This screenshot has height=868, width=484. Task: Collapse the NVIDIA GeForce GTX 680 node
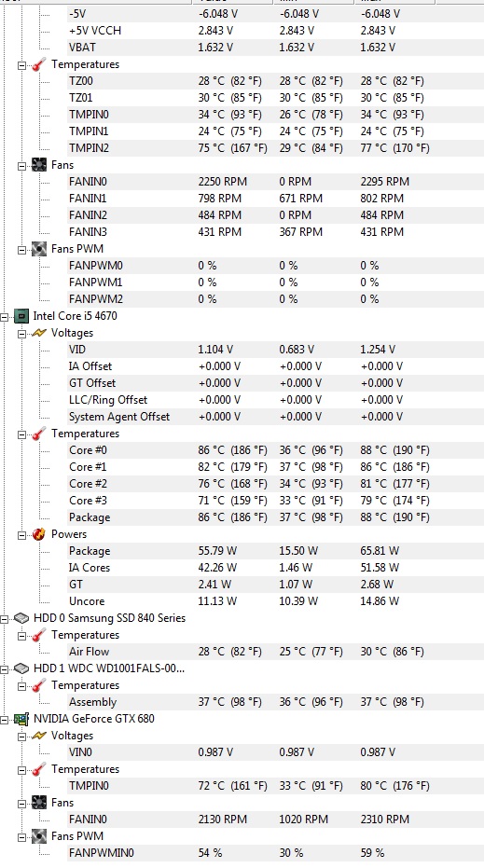[x=5, y=719]
